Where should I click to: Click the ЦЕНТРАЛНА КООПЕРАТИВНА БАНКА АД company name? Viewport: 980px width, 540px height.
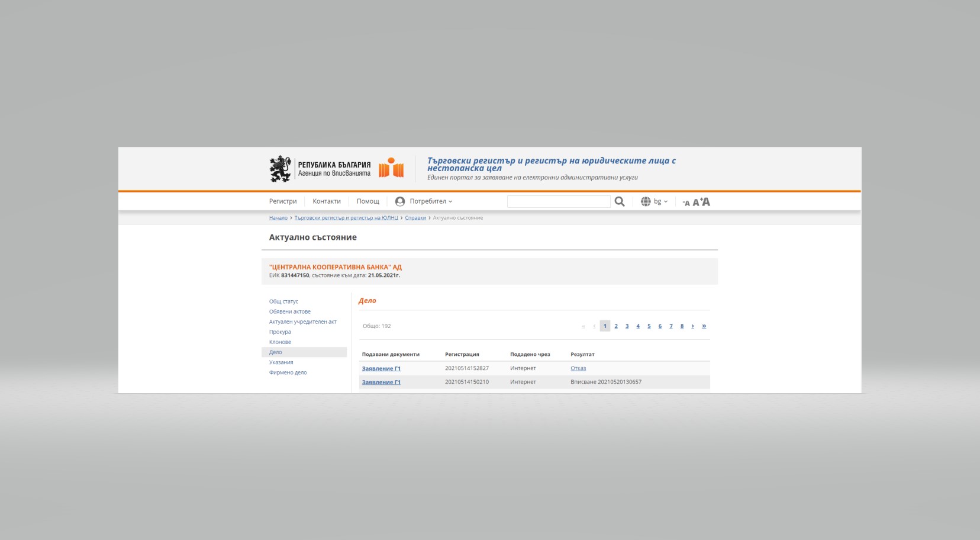point(336,267)
